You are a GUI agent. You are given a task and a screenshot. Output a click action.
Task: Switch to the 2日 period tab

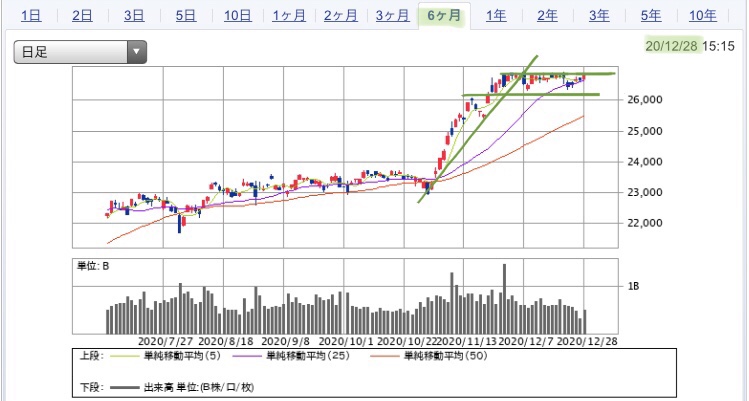(x=83, y=16)
